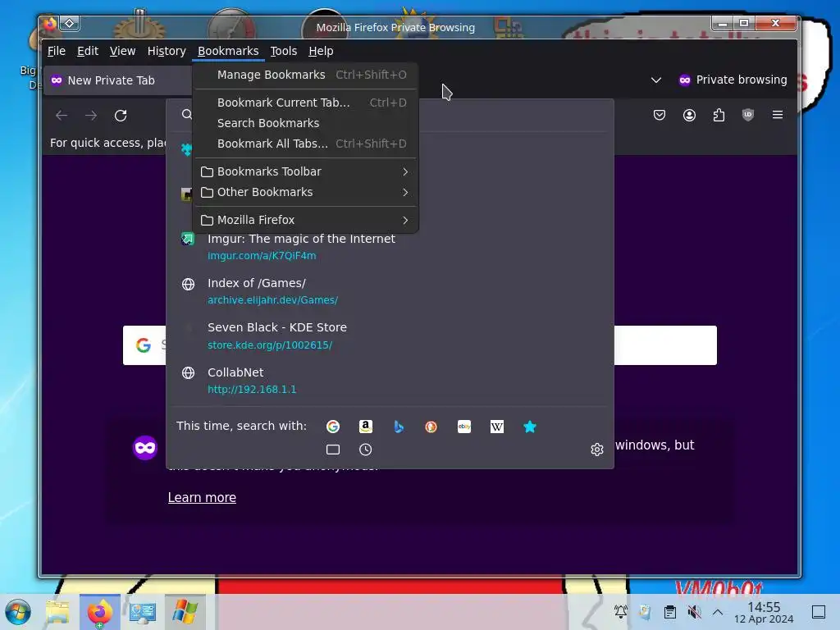Open the History menu

(x=167, y=51)
